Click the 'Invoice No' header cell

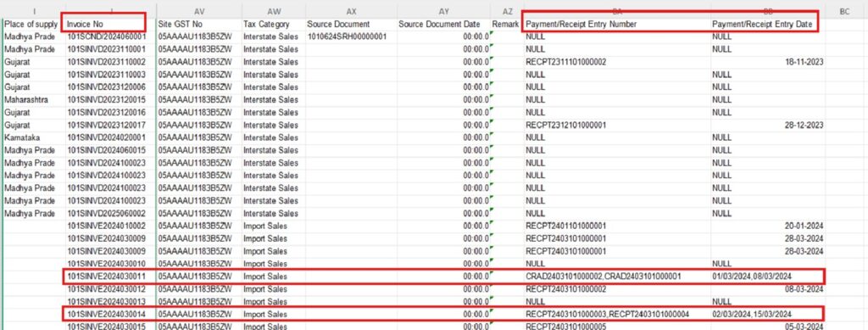point(111,25)
